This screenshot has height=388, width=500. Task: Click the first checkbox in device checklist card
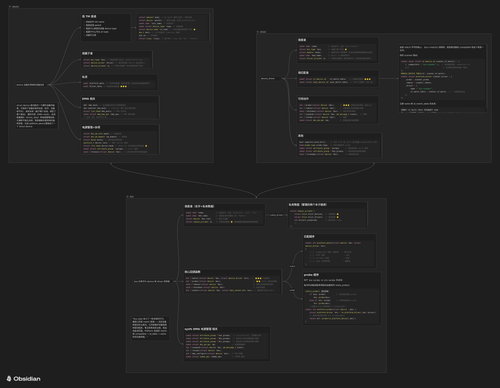click(x=84, y=22)
